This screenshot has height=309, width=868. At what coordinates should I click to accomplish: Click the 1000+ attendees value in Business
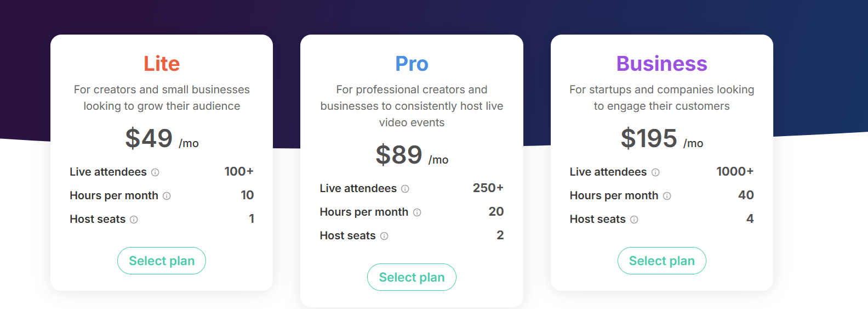[x=734, y=172]
